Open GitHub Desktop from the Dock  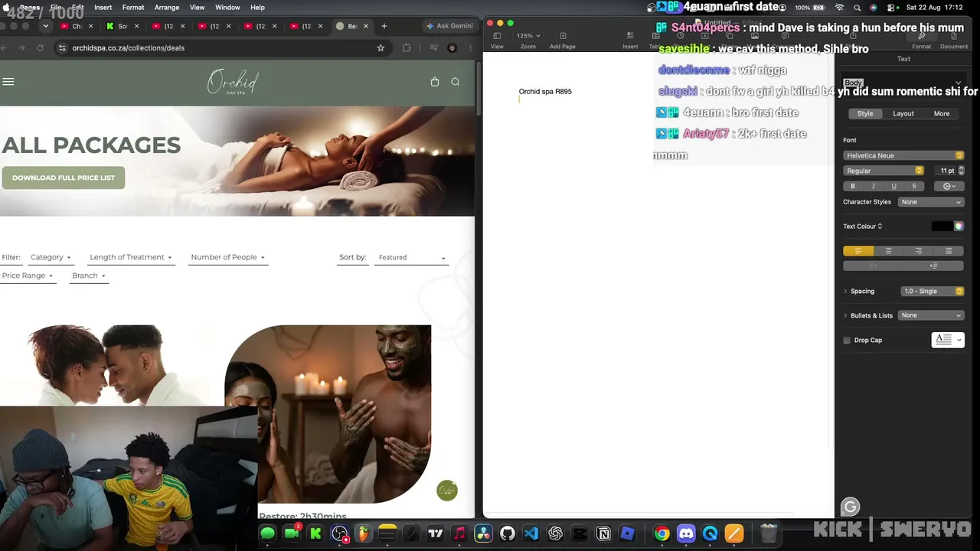508,533
